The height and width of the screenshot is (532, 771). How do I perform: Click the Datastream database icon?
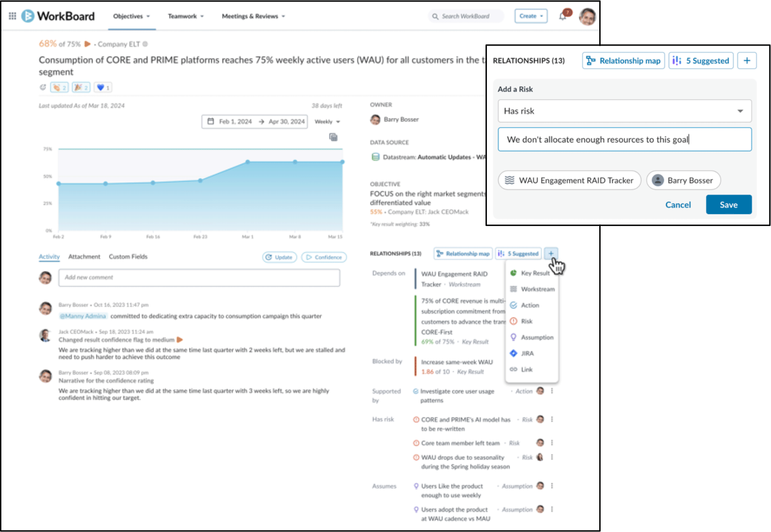376,157
